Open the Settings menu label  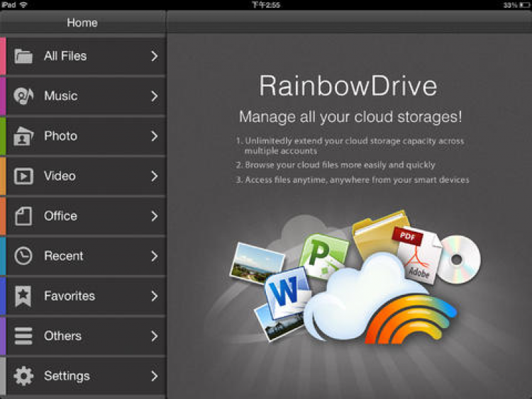pyautogui.click(x=67, y=376)
